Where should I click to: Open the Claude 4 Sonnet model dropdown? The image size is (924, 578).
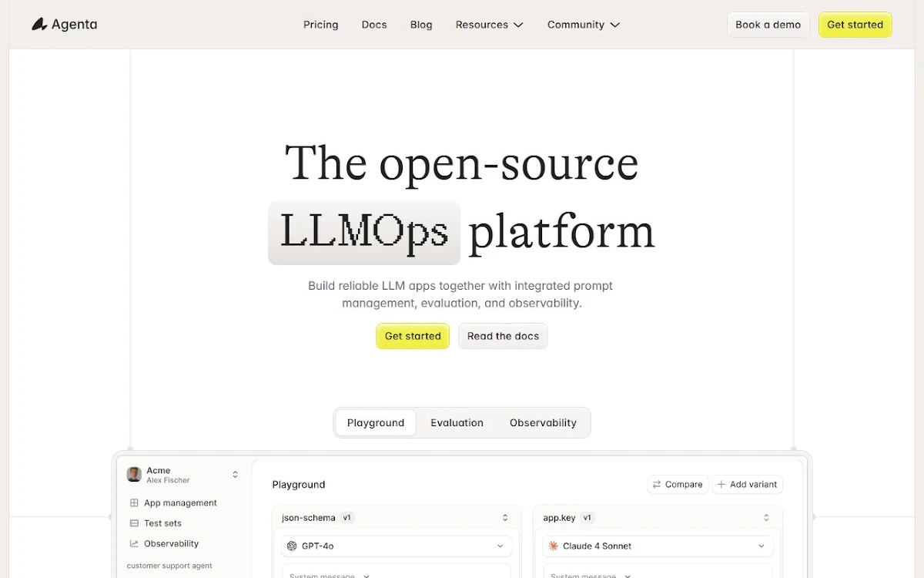pyautogui.click(x=658, y=546)
